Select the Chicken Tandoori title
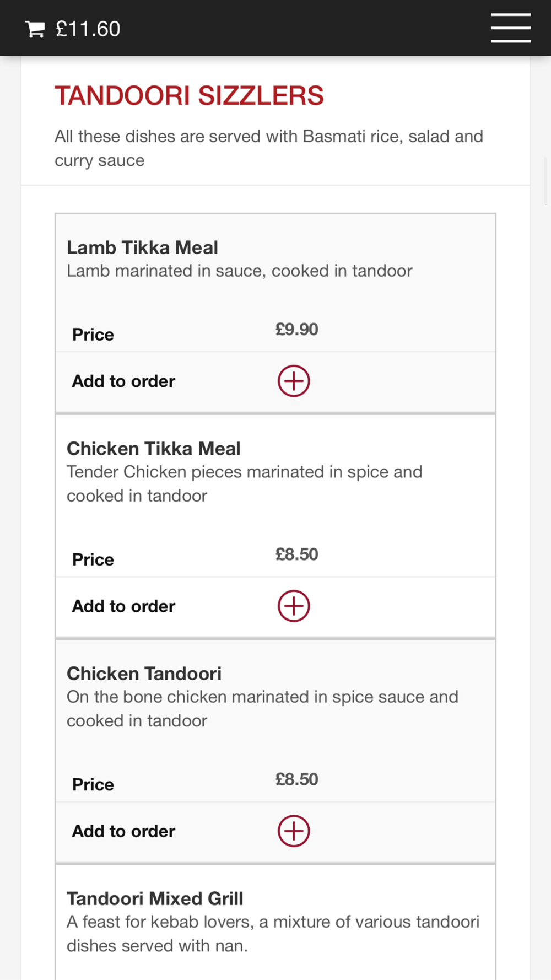The width and height of the screenshot is (551, 980). coord(144,674)
